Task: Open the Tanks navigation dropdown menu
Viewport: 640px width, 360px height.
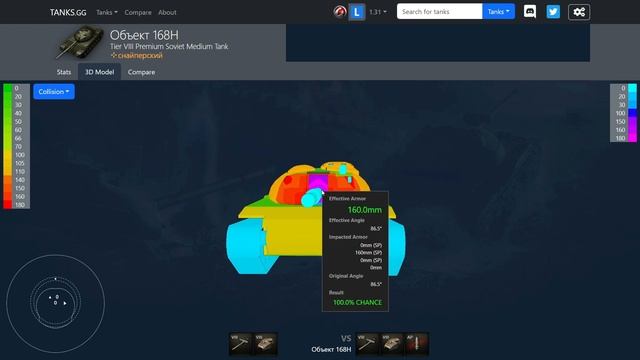Action: coord(107,12)
